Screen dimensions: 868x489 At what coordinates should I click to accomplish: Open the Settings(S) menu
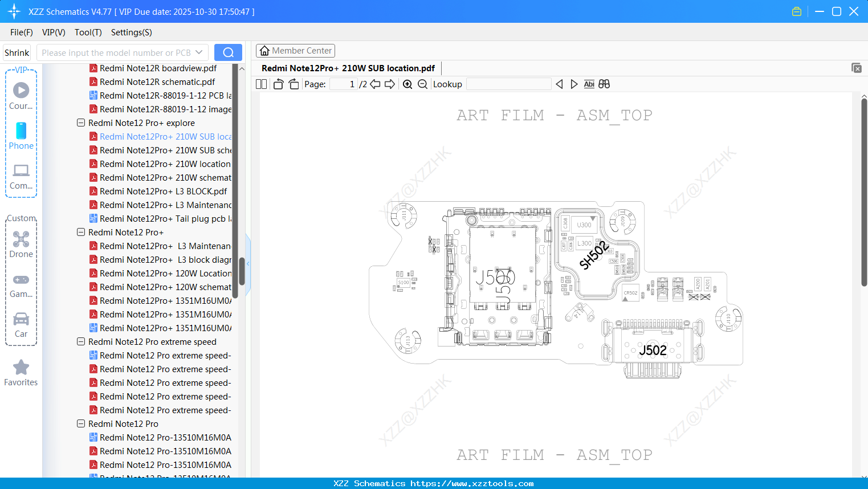click(132, 32)
